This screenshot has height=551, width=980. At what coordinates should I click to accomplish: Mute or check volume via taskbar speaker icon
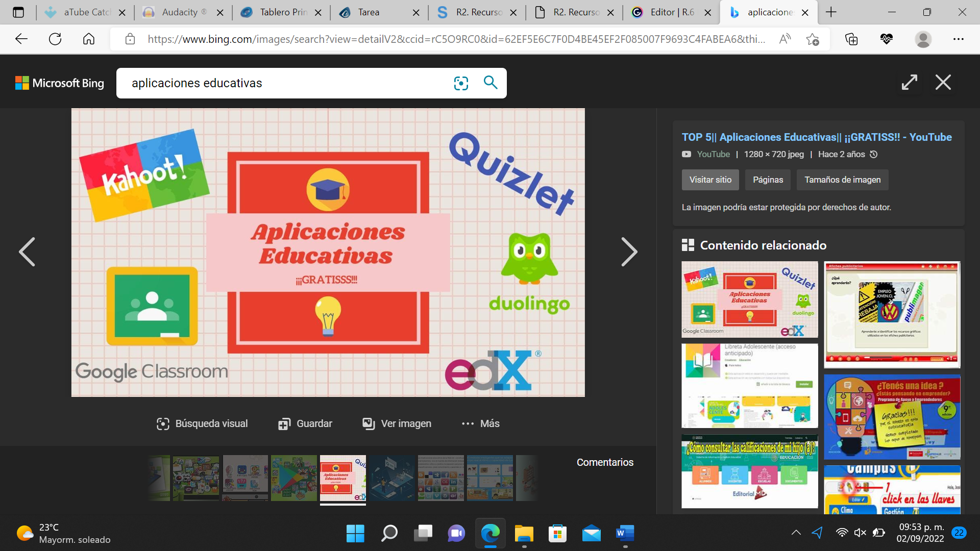859,533
